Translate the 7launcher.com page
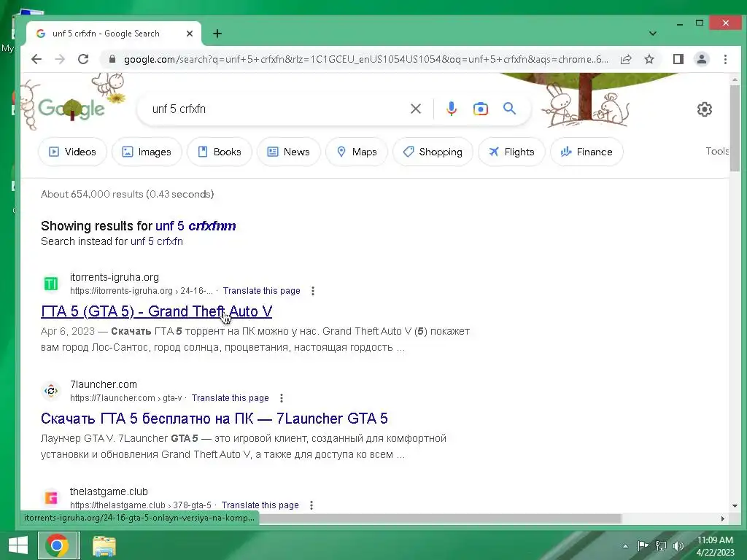747x560 pixels. click(230, 398)
